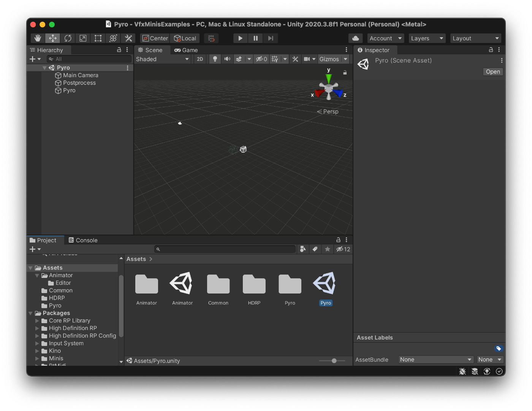Open the grid settings dropdown arrow

pyautogui.click(x=285, y=59)
